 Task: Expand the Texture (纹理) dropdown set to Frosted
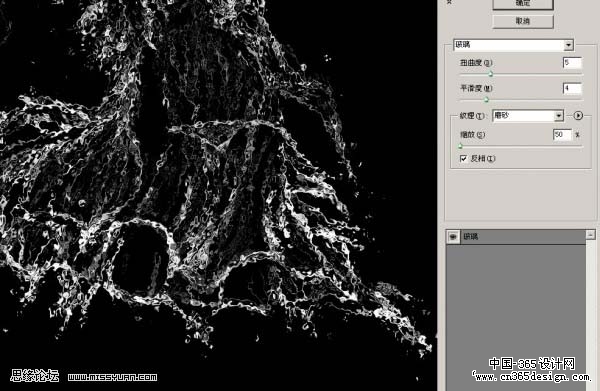coord(528,116)
